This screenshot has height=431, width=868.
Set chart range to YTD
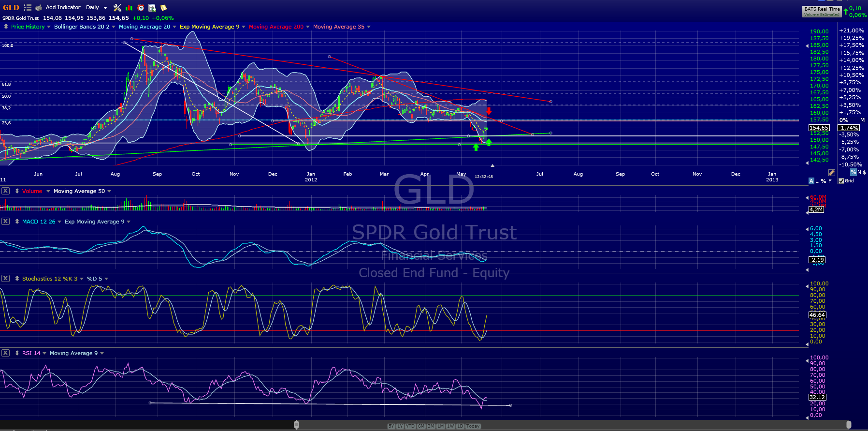tap(410, 426)
